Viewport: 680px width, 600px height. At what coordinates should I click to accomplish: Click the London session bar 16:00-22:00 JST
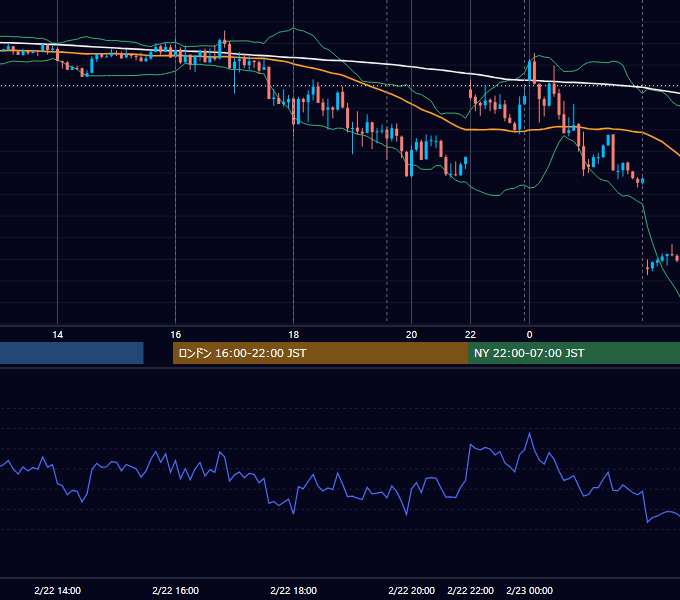tap(320, 353)
